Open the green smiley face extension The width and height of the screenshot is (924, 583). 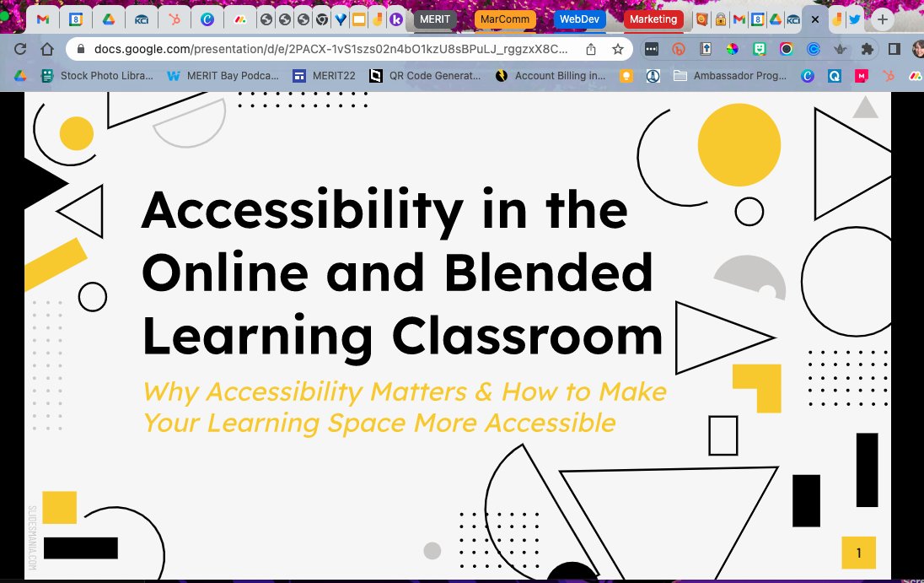coord(760,49)
